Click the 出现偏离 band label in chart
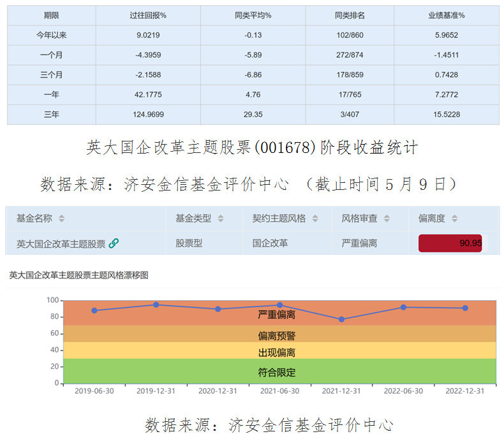The width and height of the screenshot is (504, 441). click(276, 352)
